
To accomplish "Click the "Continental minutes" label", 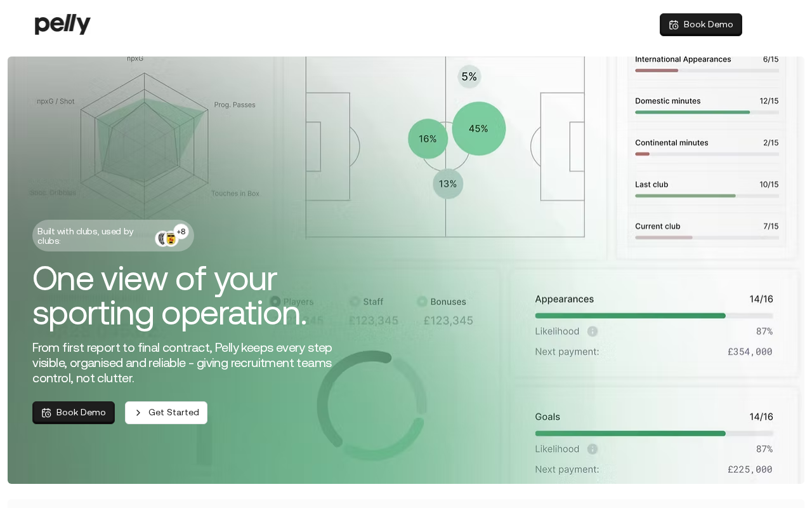I will tap(672, 143).
